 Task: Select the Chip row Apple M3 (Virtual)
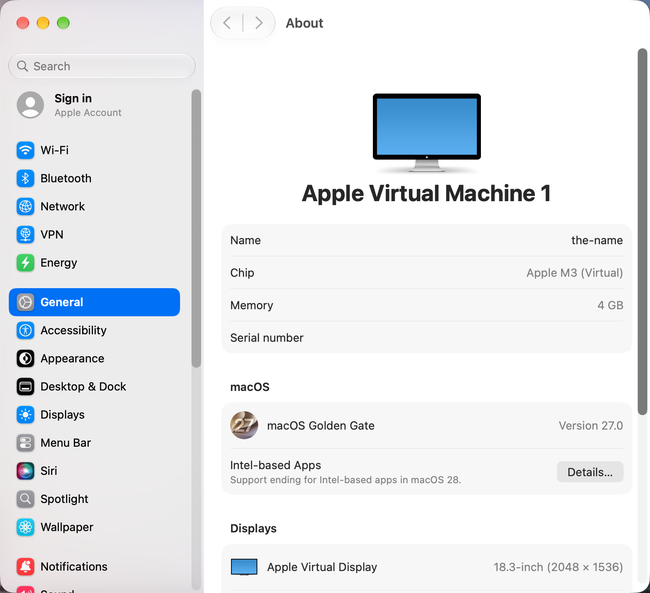point(427,273)
